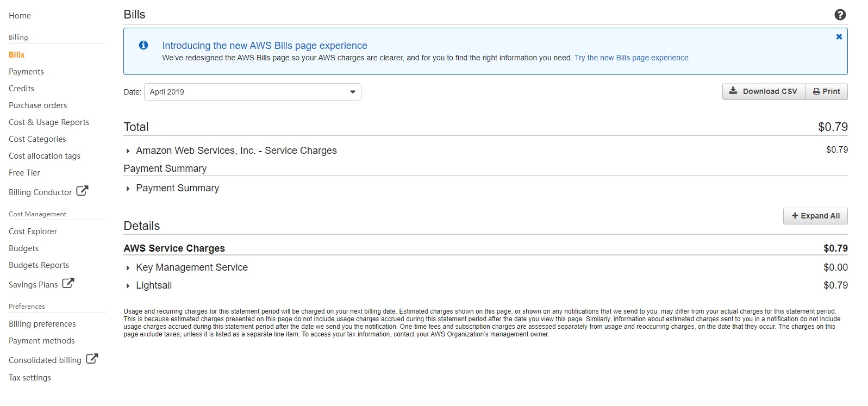Open the Date month dropdown

pyautogui.click(x=253, y=92)
